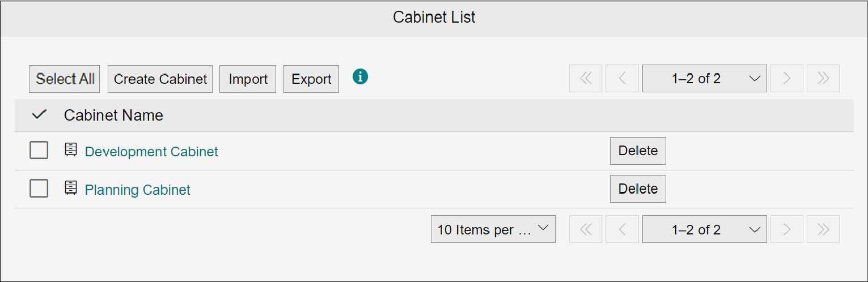Go to first page in top pagination
Screen dimensions: 868x282
[x=586, y=79]
